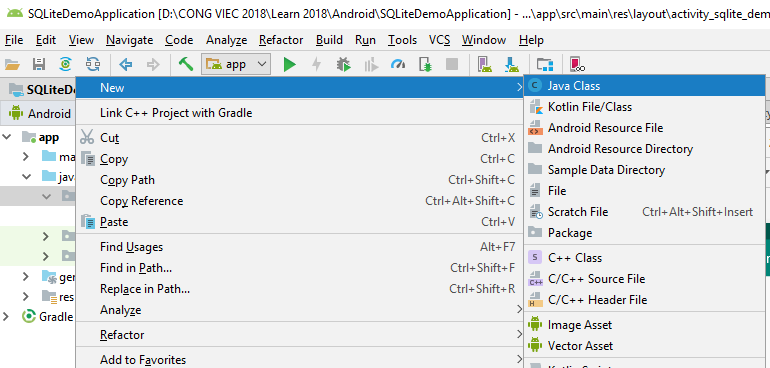The image size is (770, 368).
Task: Open the Analyze menu in menu bar
Action: coord(226,40)
